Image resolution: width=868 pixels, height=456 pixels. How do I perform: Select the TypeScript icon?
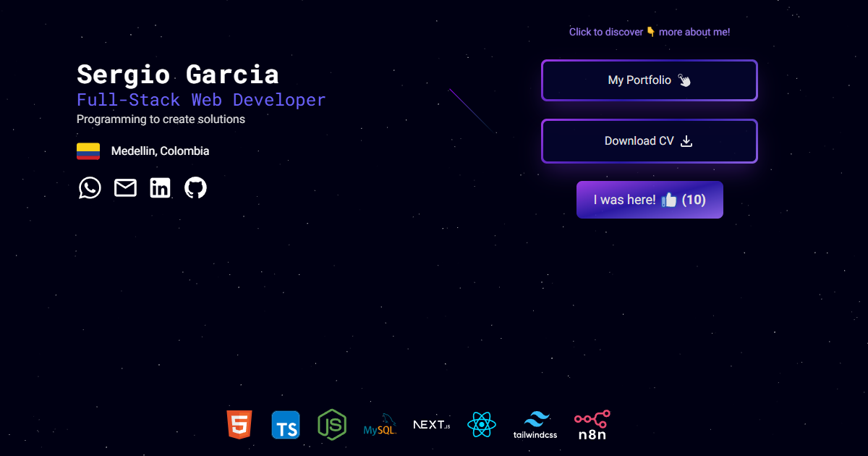pyautogui.click(x=285, y=425)
